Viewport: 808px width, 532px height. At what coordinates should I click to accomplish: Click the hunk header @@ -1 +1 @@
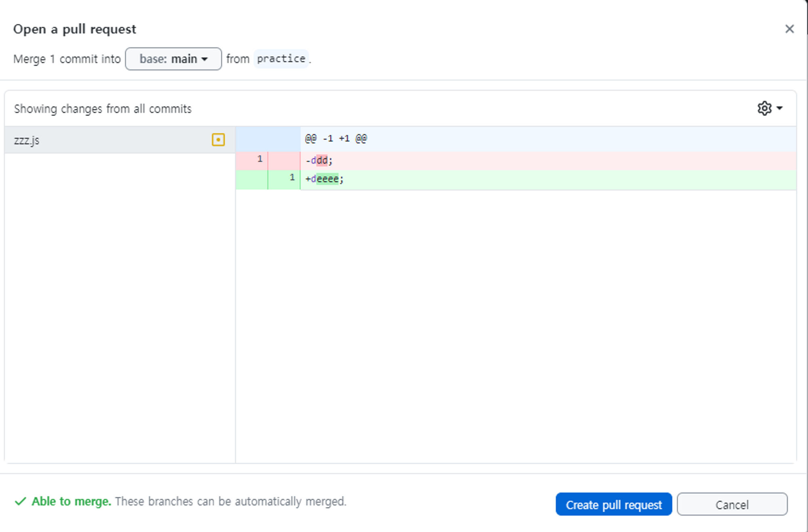coord(336,138)
